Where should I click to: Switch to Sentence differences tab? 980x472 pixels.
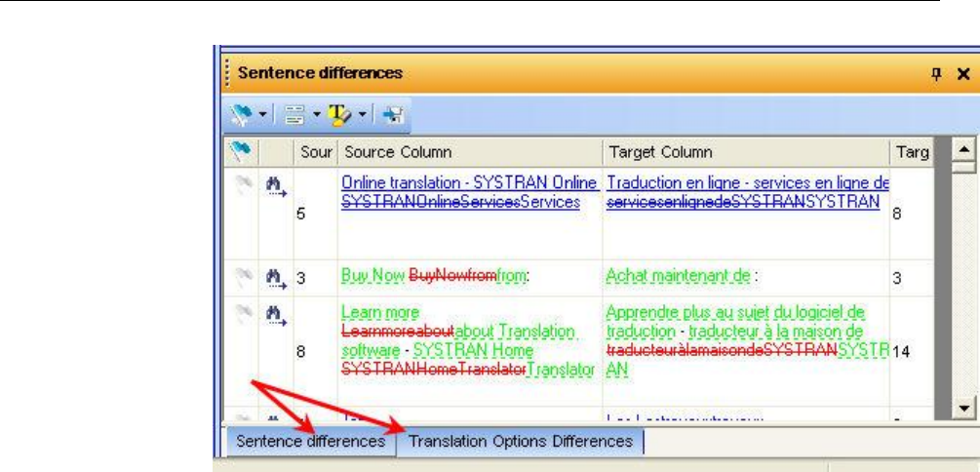(311, 442)
